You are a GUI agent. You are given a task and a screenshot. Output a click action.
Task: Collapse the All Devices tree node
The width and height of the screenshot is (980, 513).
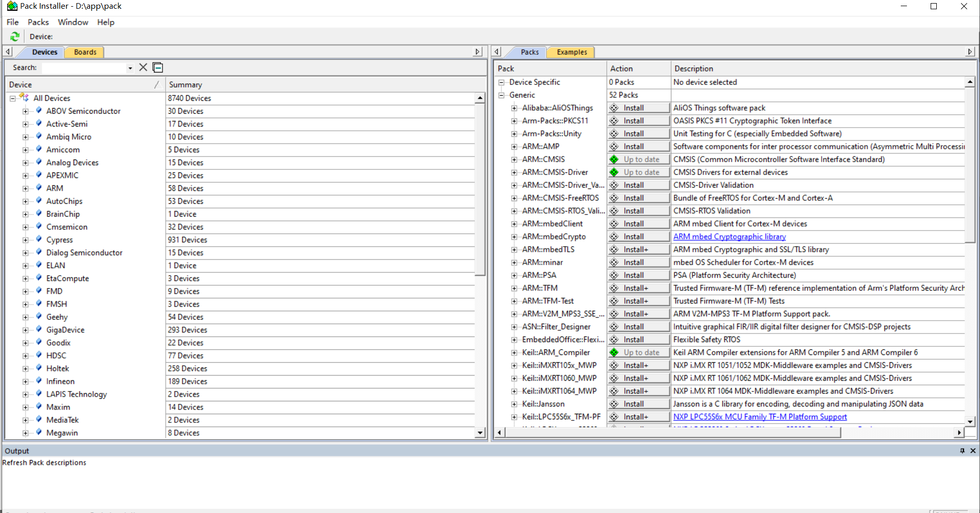[12, 98]
